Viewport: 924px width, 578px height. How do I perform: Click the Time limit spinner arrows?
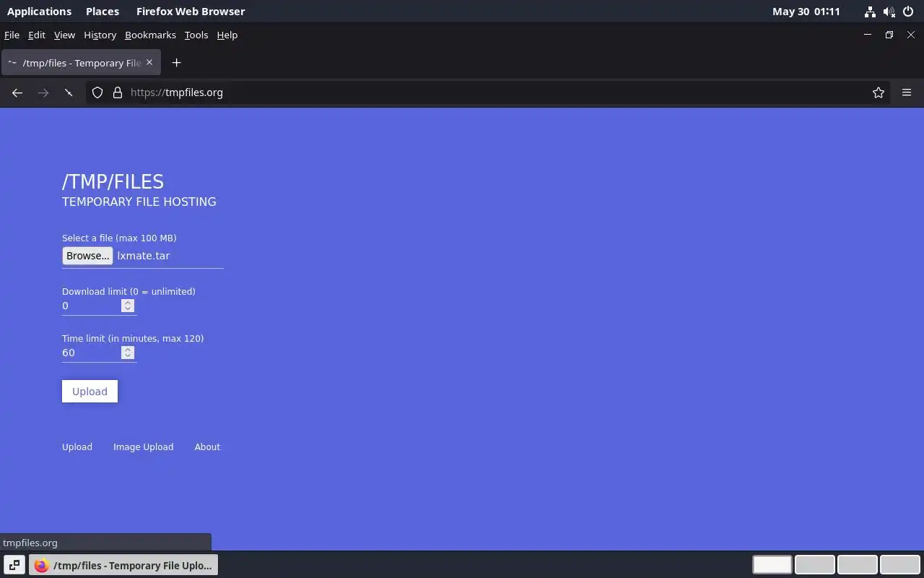[x=128, y=353]
